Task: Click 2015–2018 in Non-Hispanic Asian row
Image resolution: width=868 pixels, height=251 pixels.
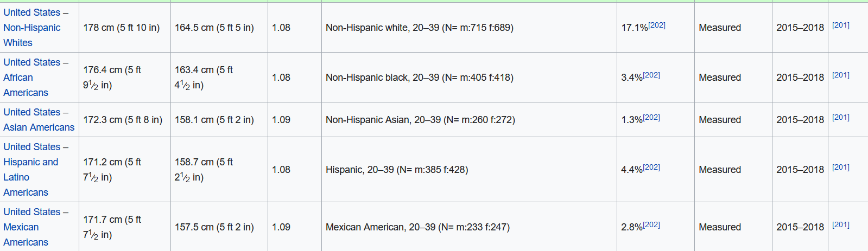Action: point(800,120)
